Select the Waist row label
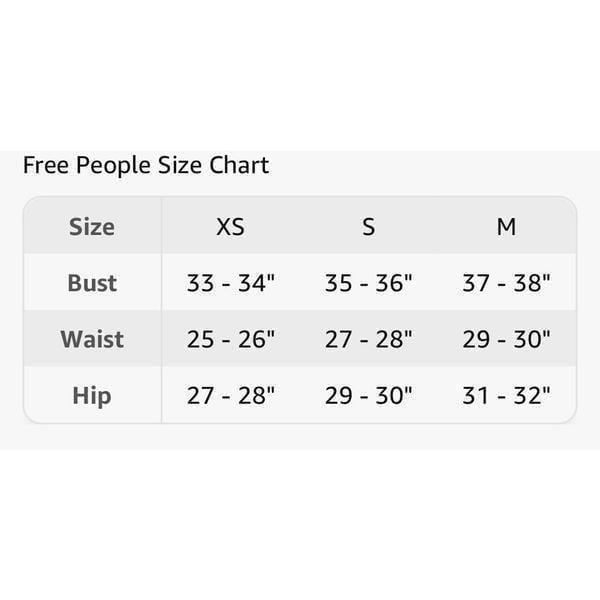The height and width of the screenshot is (600, 600). click(92, 339)
